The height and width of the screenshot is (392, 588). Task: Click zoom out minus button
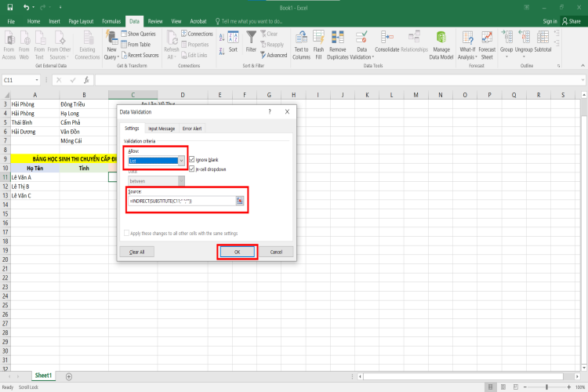click(525, 387)
